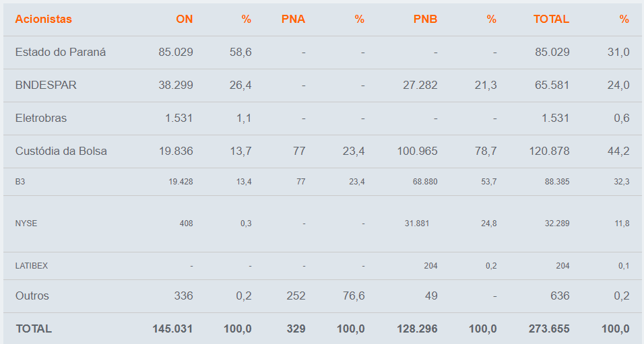The image size is (644, 344).
Task: Select the B3 sub-row label
Action: point(20,182)
